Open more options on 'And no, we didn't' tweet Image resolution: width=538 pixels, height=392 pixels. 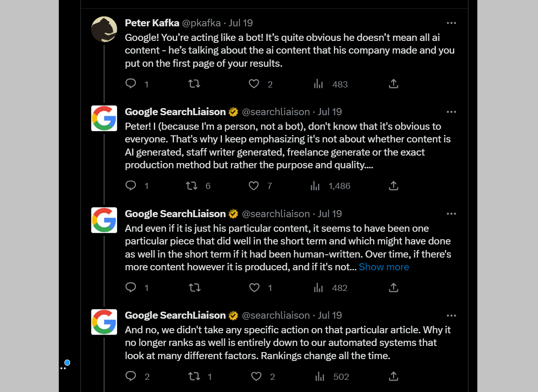[451, 315]
